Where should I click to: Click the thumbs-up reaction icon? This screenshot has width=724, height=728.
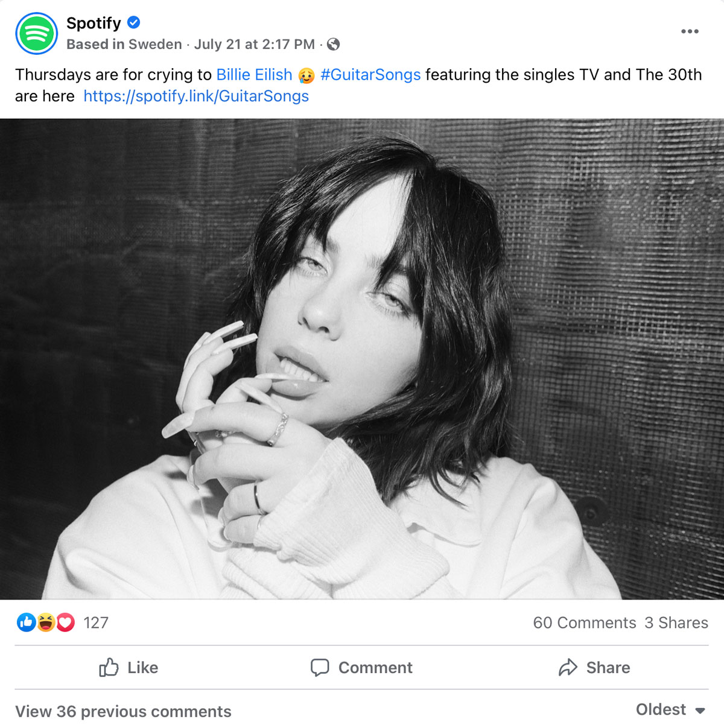(25, 623)
